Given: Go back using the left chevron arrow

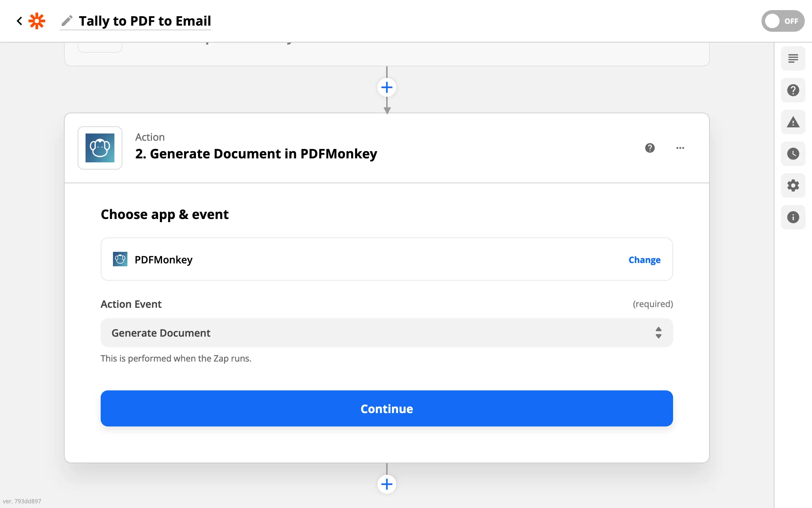Looking at the screenshot, I should pos(19,21).
